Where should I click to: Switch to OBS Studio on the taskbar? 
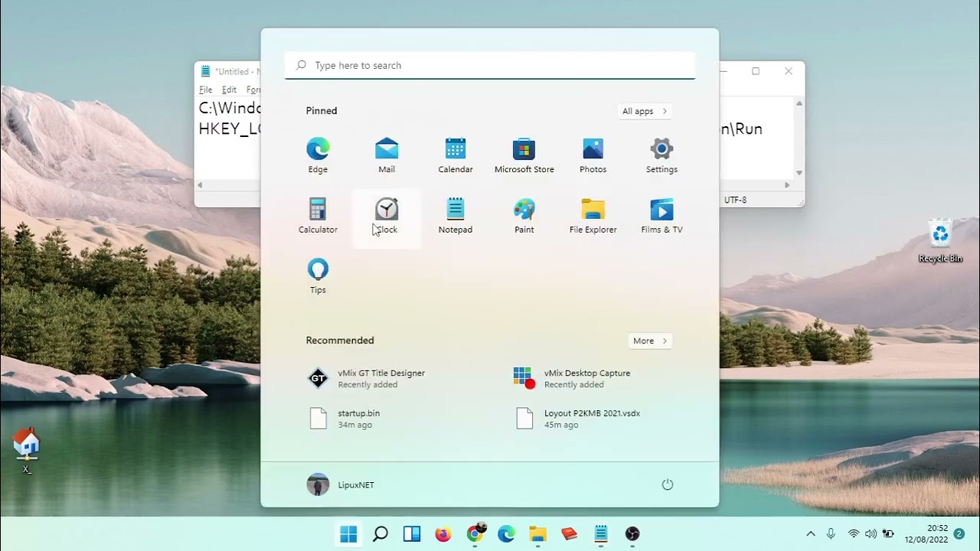tap(632, 534)
